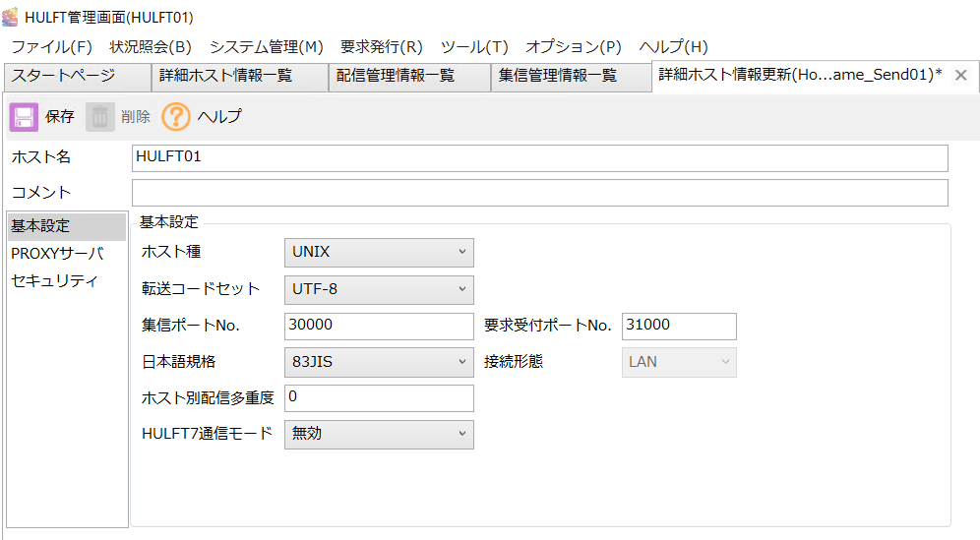Click the ホスト別配信多重度 field showing 0
Image resolution: width=980 pixels, height=540 pixels.
pyautogui.click(x=379, y=398)
